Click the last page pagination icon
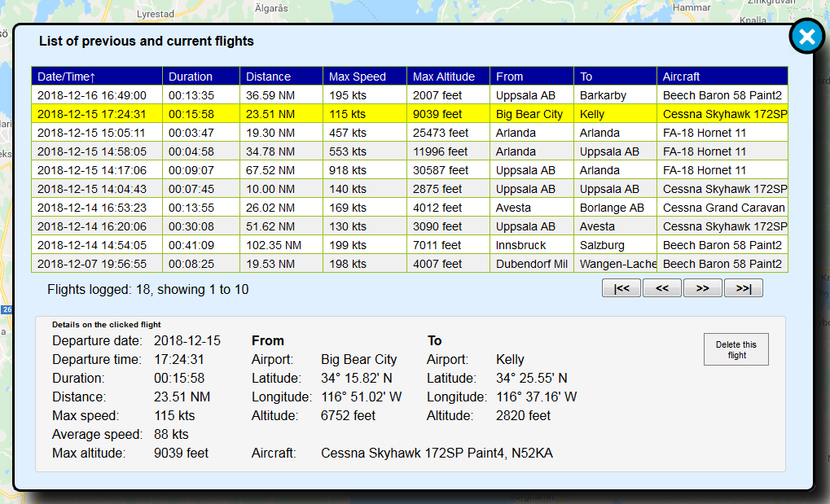The image size is (830, 504). pyautogui.click(x=743, y=287)
